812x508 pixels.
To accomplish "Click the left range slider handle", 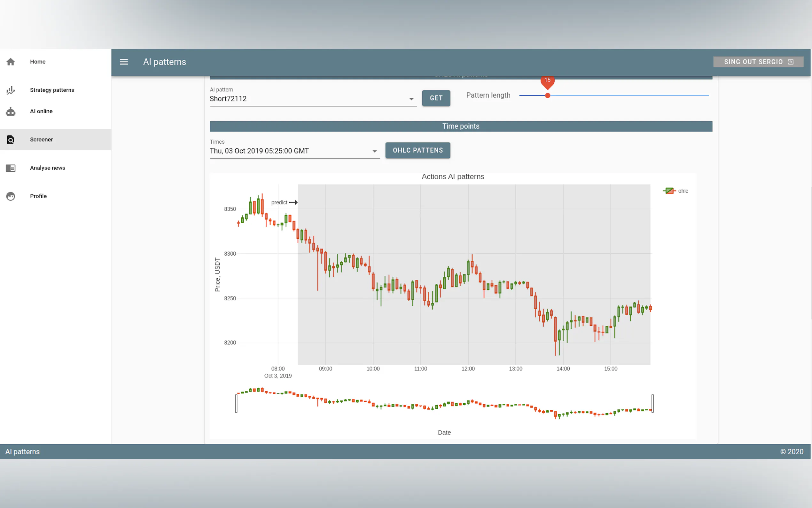I will click(236, 403).
